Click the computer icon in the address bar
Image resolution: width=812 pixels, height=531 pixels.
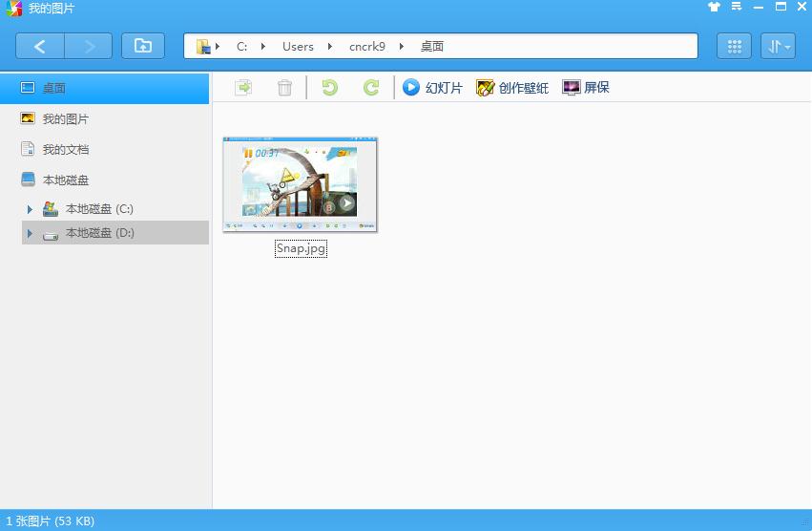pos(203,46)
